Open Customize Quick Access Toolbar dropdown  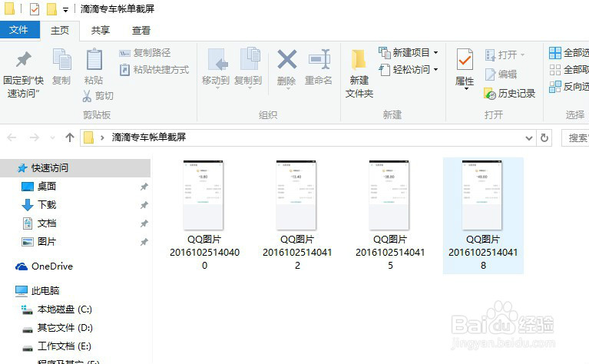[x=65, y=9]
